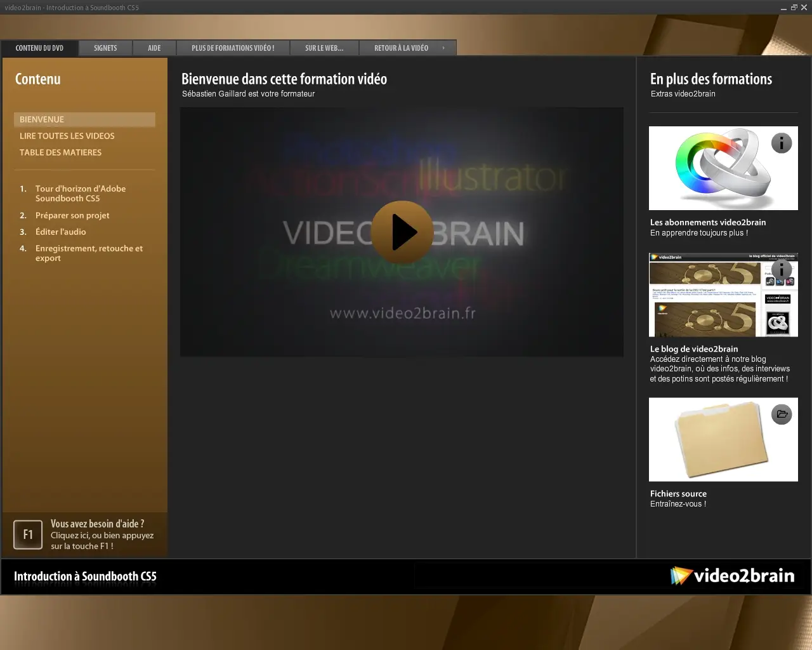Open the Sur le web tab
This screenshot has width=812, height=650.
324,48
